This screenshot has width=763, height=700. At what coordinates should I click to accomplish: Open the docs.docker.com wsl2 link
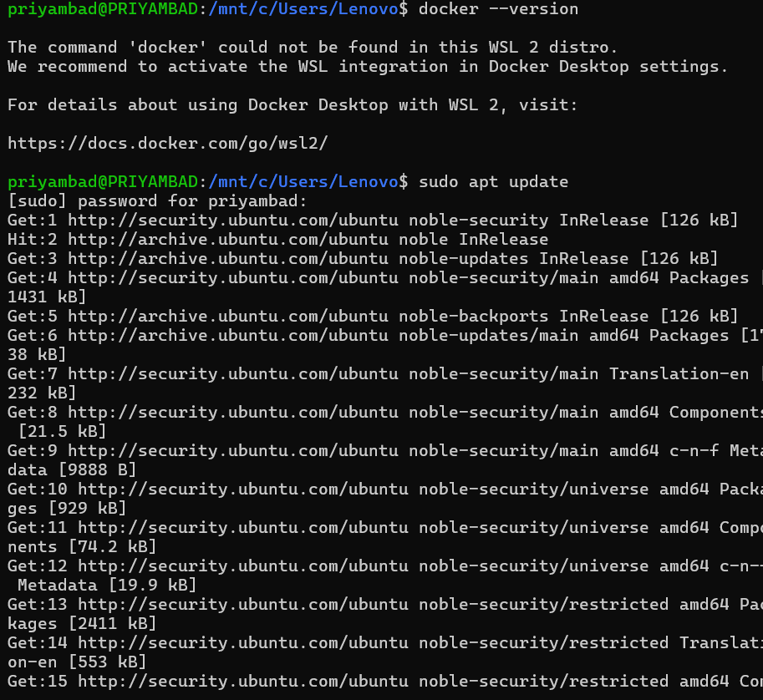point(167,143)
